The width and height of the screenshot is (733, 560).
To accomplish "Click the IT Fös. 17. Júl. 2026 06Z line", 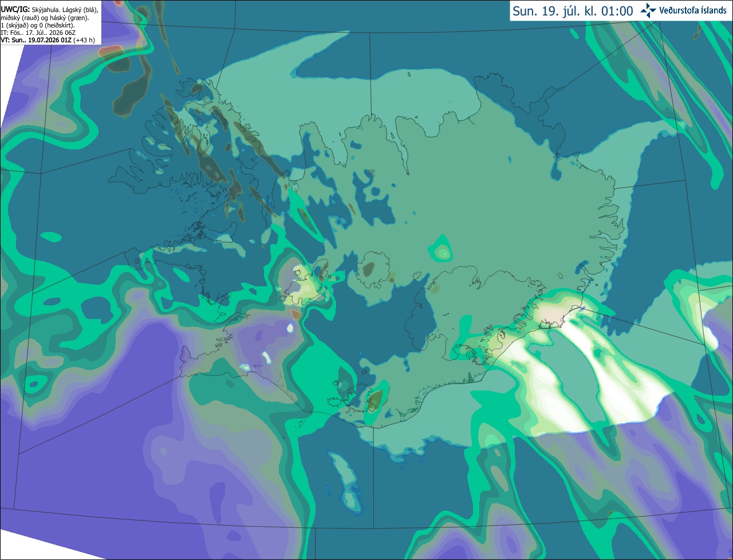I will [x=38, y=33].
